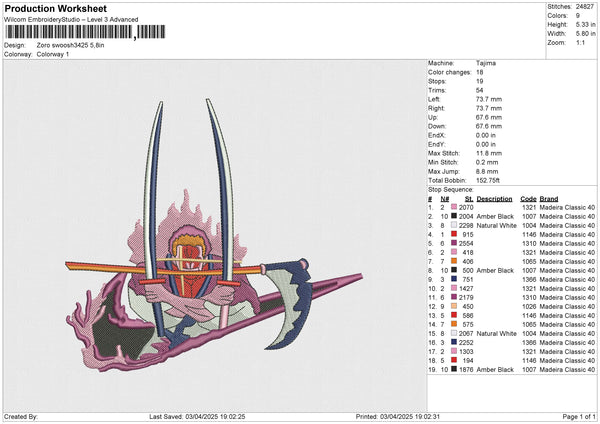Select the Last Saved timestamp '03/04/2025 19:02:25'
Viewport: 600px width, 424px height.
[215, 416]
